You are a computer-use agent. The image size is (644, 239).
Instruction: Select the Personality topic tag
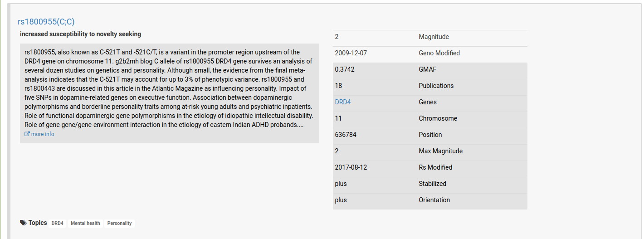click(119, 223)
